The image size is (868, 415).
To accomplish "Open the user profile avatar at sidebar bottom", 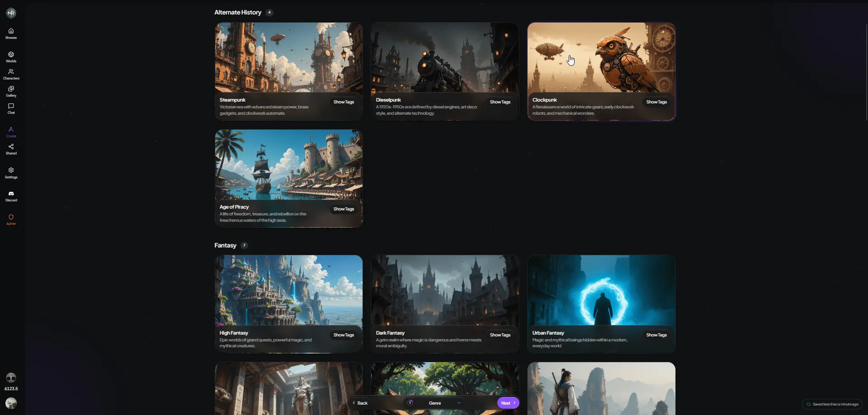I will coord(11,403).
